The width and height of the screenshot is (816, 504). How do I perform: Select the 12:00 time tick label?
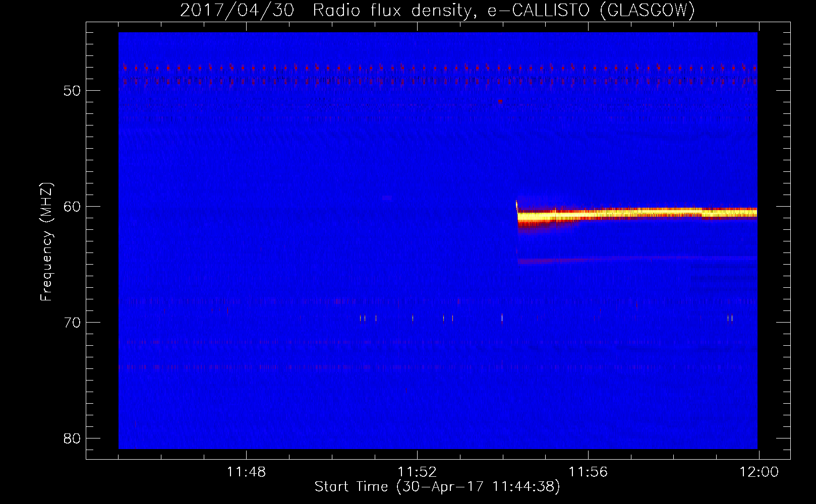pyautogui.click(x=759, y=472)
